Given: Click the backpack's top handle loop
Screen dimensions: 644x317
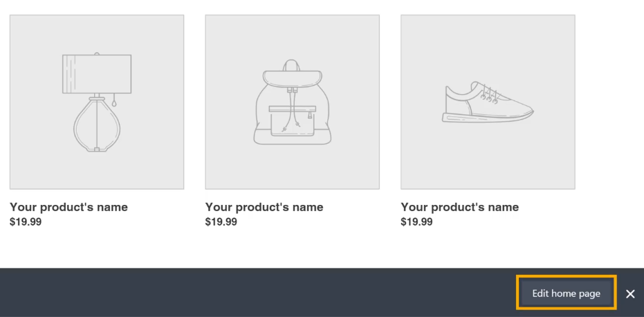Looking at the screenshot, I should 292,64.
